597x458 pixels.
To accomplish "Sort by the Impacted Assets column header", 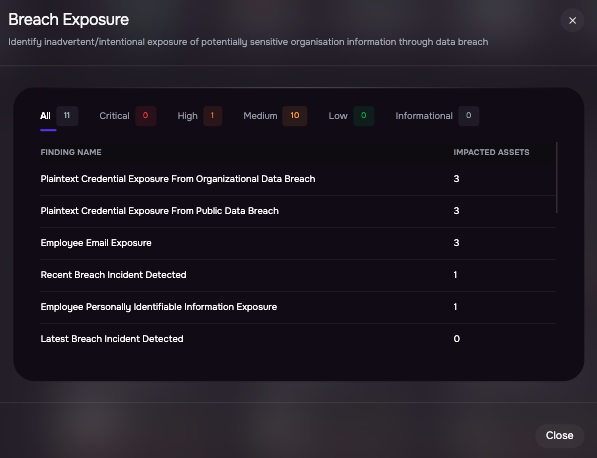I will click(491, 152).
